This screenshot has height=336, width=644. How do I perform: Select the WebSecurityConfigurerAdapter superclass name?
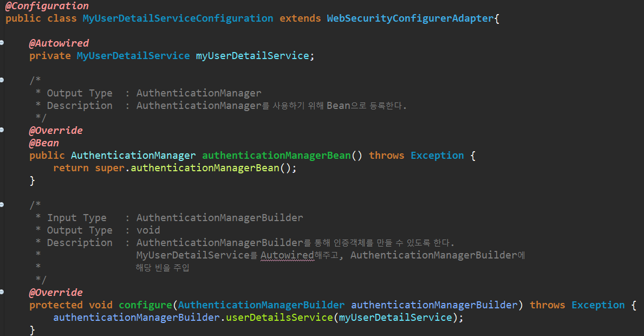(x=411, y=18)
